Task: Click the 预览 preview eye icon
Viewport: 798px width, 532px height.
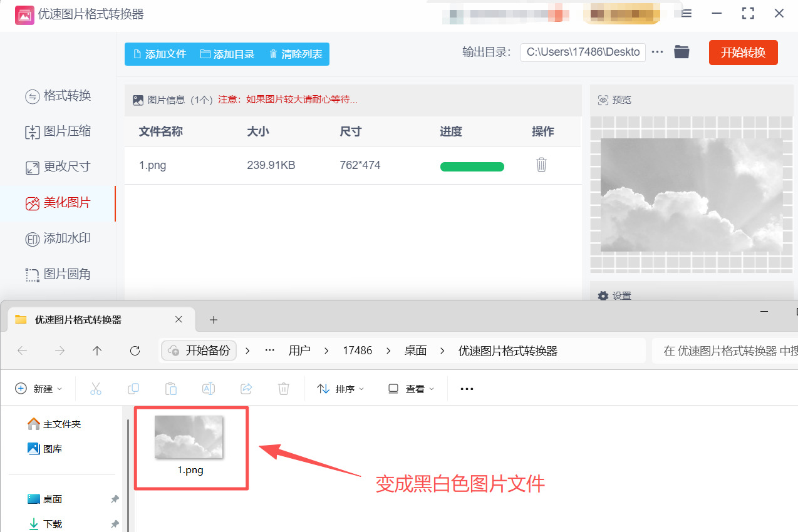Action: [603, 100]
